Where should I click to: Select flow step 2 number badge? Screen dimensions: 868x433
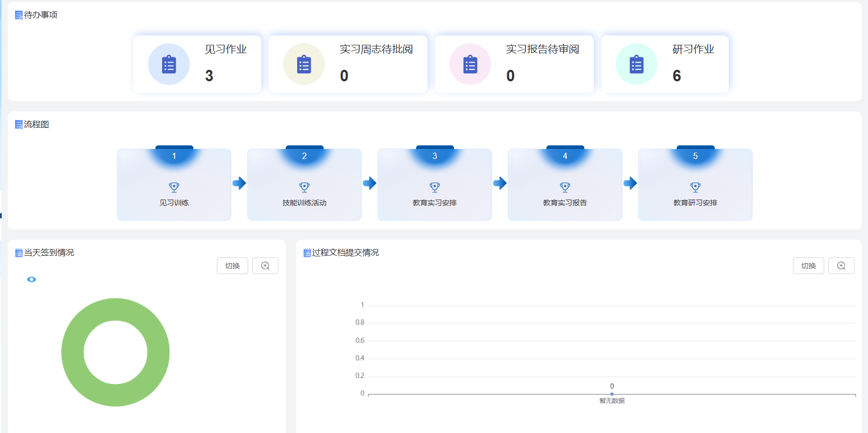pyautogui.click(x=304, y=156)
